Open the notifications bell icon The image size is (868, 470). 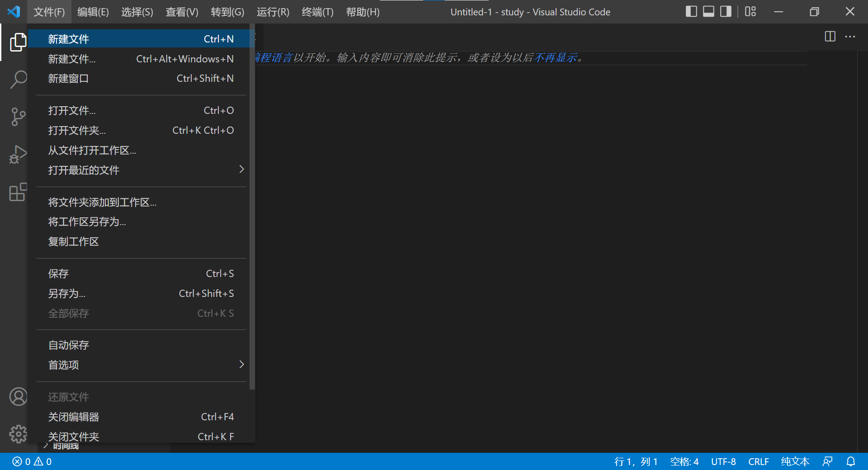[851, 461]
